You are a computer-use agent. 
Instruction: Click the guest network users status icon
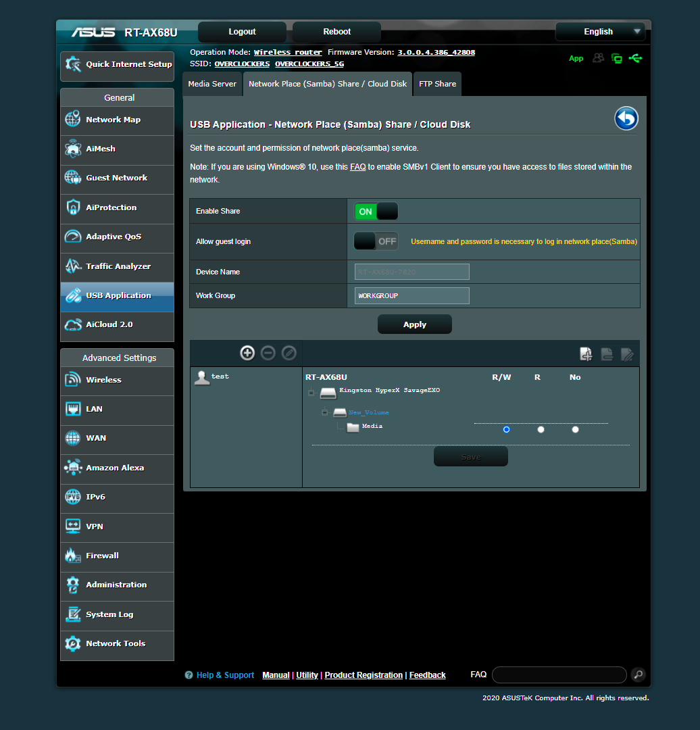[598, 58]
